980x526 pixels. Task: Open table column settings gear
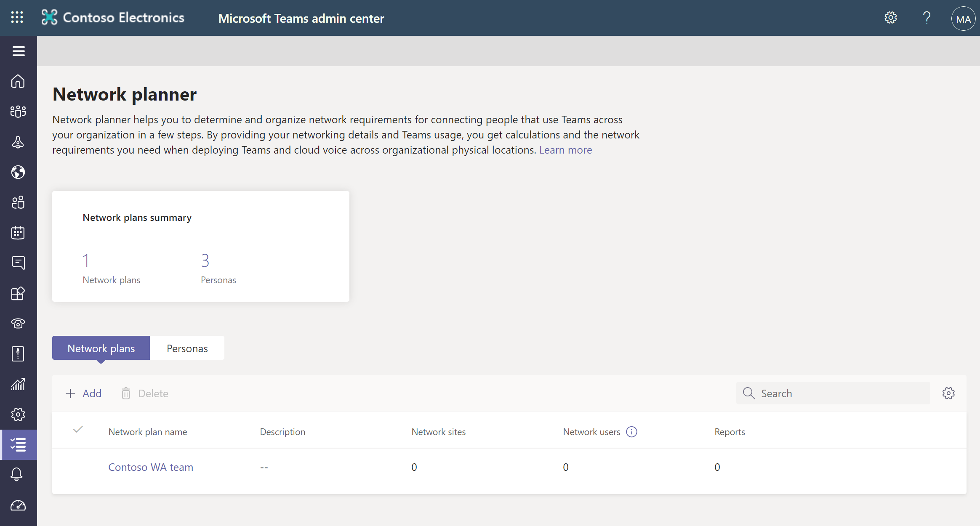coord(948,393)
